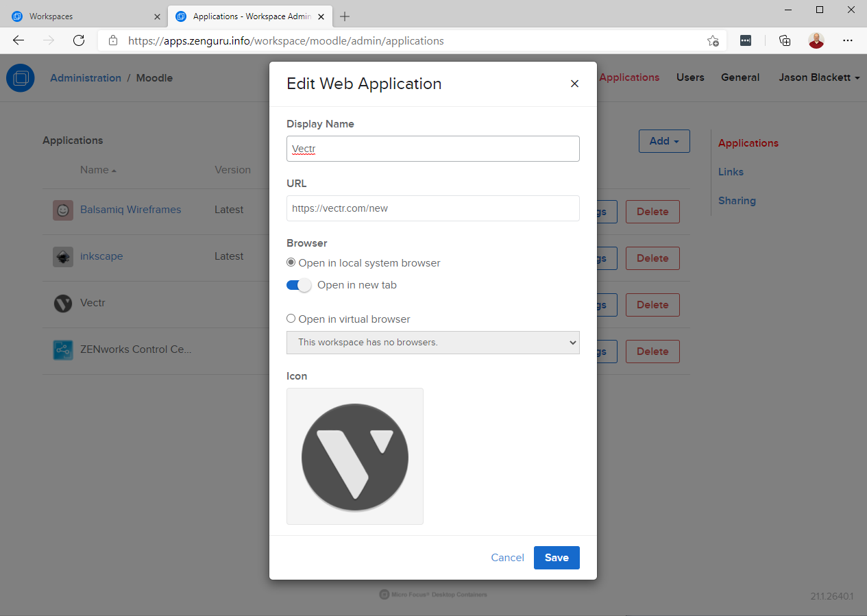
Task: Select Open in virtual browser option
Action: click(x=291, y=319)
